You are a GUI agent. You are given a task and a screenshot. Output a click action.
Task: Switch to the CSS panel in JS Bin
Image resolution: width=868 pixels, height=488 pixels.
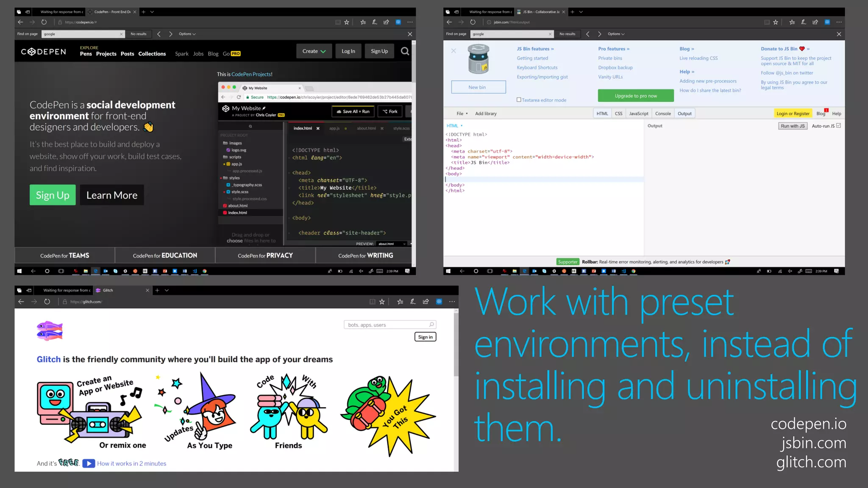618,114
